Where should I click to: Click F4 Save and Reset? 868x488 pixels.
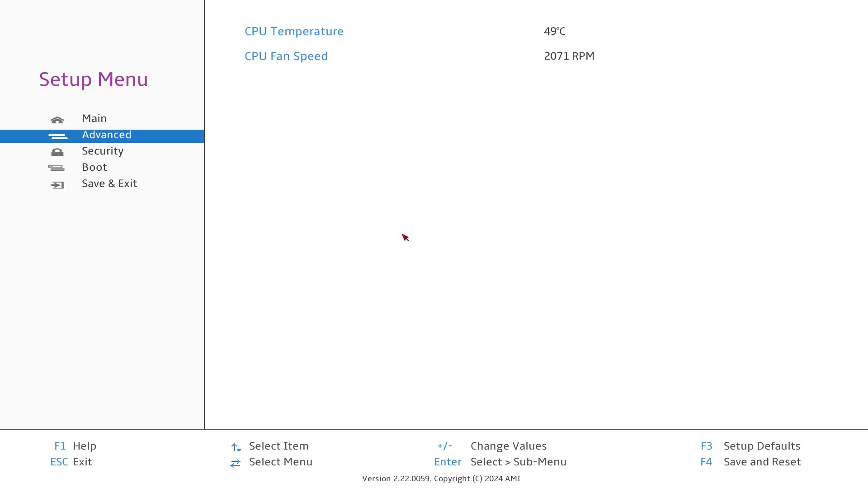[706, 462]
